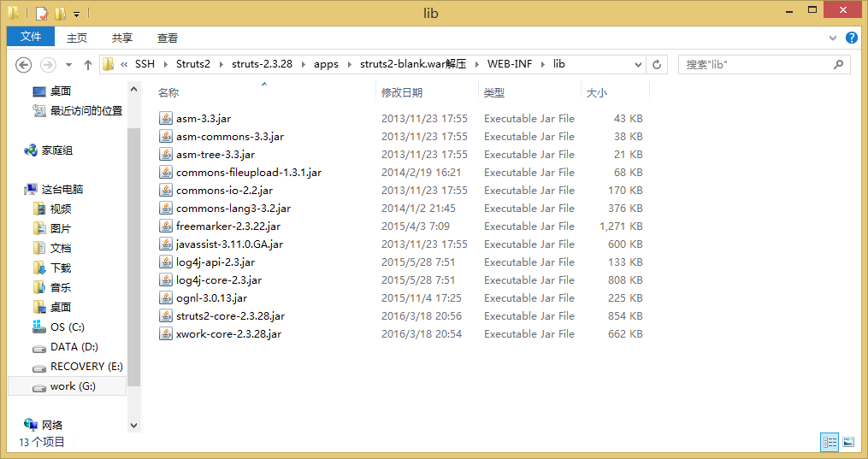The width and height of the screenshot is (868, 459).
Task: Sort files by 大小 column
Action: (597, 93)
